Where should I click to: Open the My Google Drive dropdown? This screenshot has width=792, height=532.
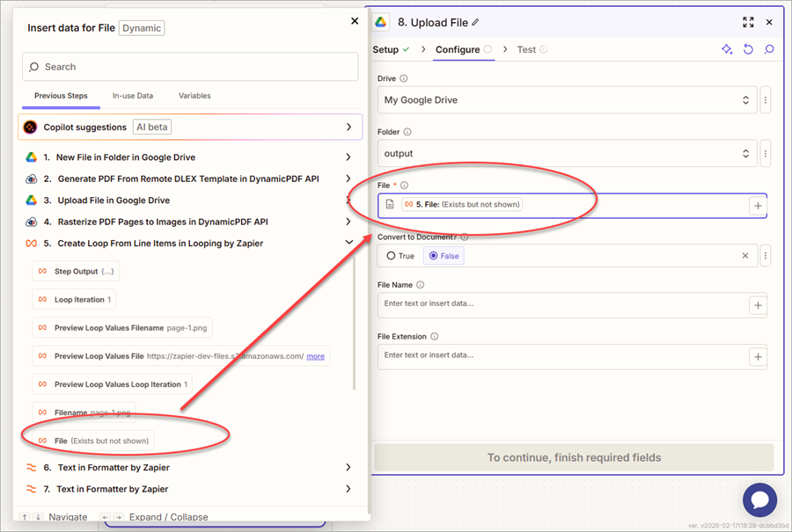coord(568,100)
